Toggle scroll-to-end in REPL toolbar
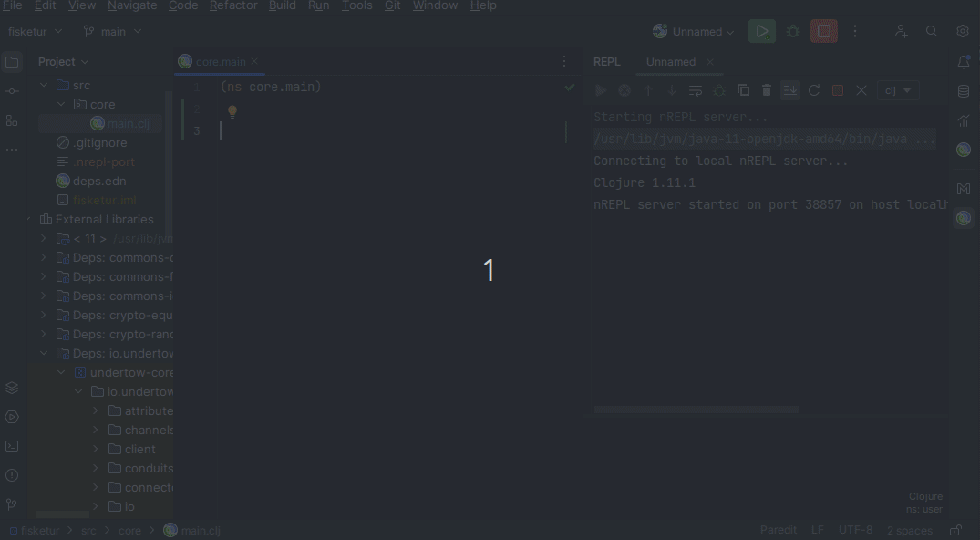This screenshot has height=540, width=980. (790, 90)
